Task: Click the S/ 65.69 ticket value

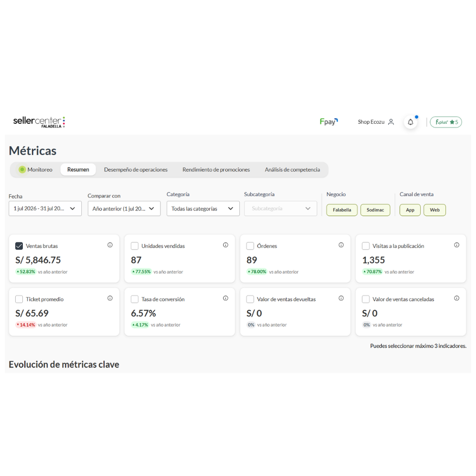Action: [32, 313]
